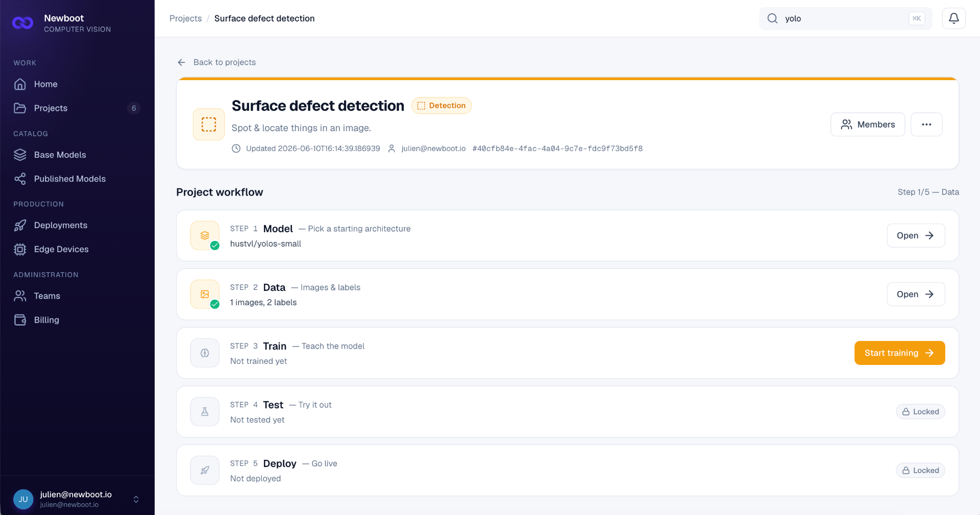Open the Members button

(868, 125)
